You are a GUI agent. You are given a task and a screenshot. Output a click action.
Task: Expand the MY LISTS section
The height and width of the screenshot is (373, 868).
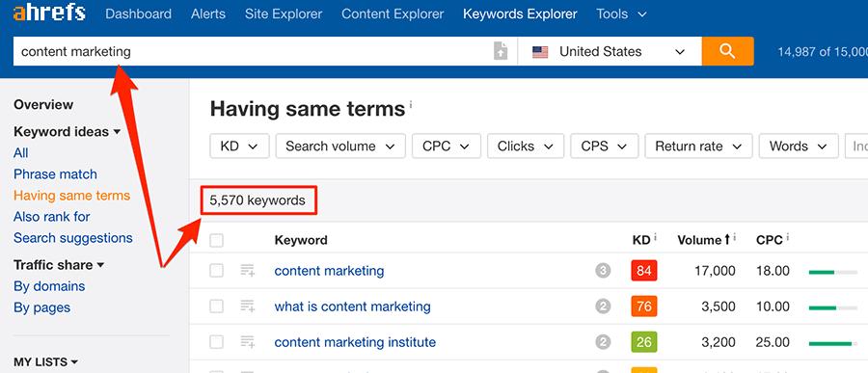click(45, 362)
